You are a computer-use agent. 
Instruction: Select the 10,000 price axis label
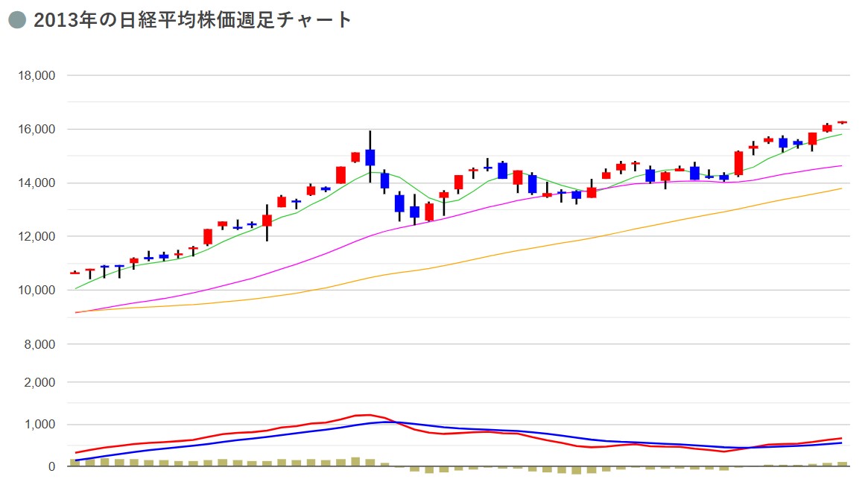pos(37,290)
